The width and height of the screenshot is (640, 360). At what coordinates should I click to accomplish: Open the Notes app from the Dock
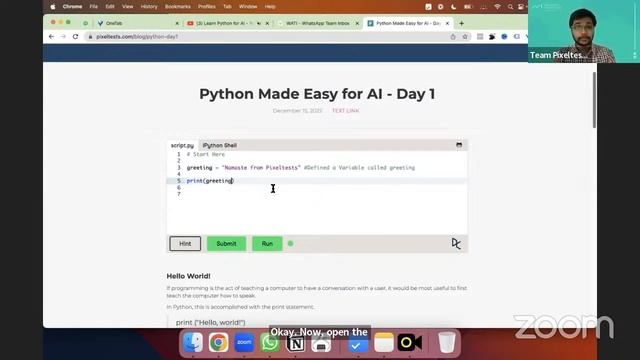click(384, 342)
